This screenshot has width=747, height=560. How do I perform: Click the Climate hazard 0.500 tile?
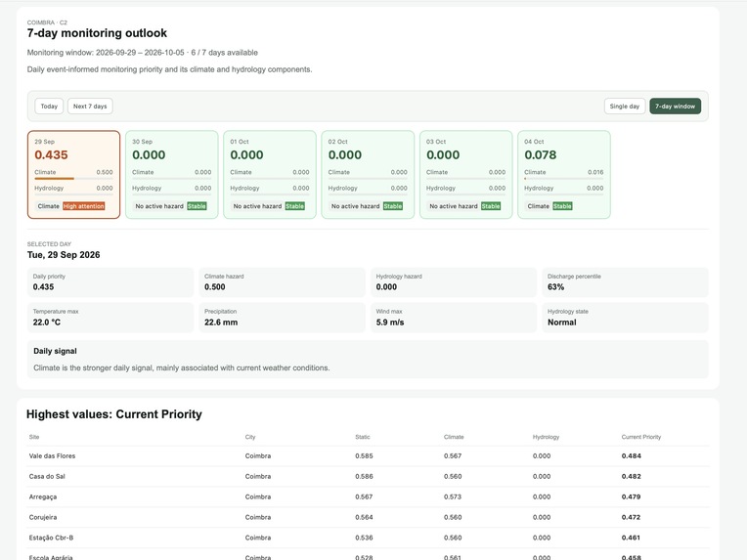pos(282,282)
